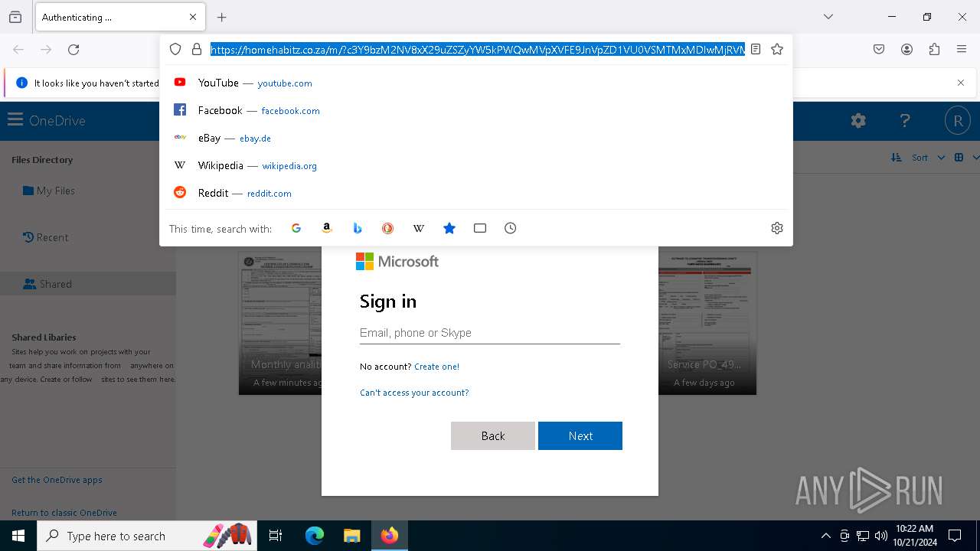The image size is (980, 551).
Task: Open Task View on taskbar
Action: pyautogui.click(x=276, y=536)
